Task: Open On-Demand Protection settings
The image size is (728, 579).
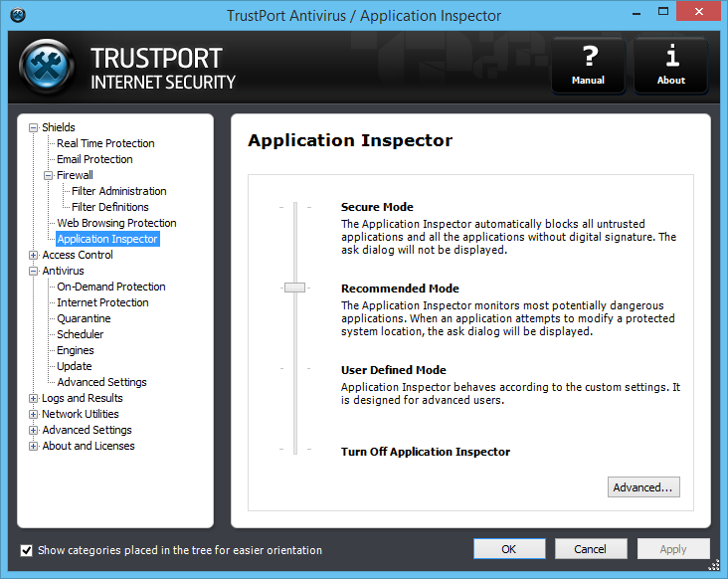Action: click(111, 287)
